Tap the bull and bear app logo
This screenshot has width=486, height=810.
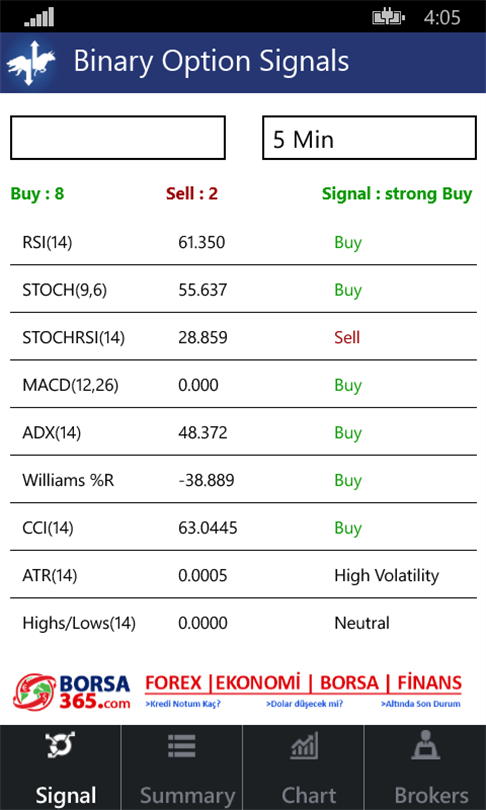pyautogui.click(x=31, y=63)
